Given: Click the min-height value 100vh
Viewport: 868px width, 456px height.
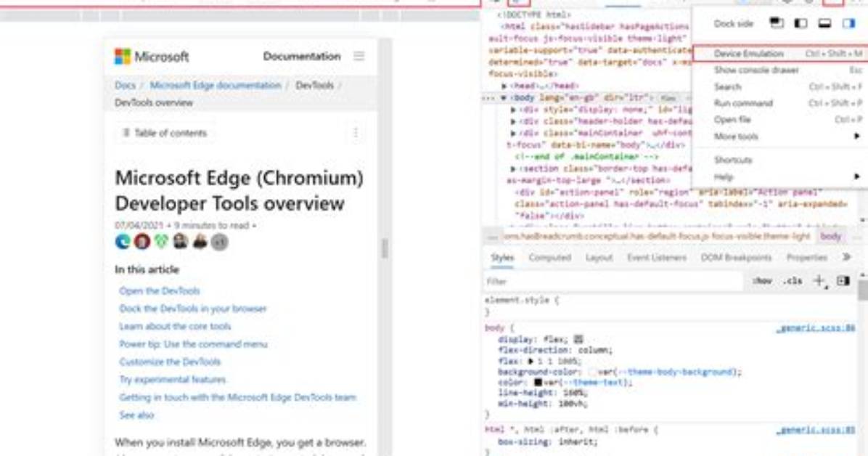Looking at the screenshot, I should [573, 404].
